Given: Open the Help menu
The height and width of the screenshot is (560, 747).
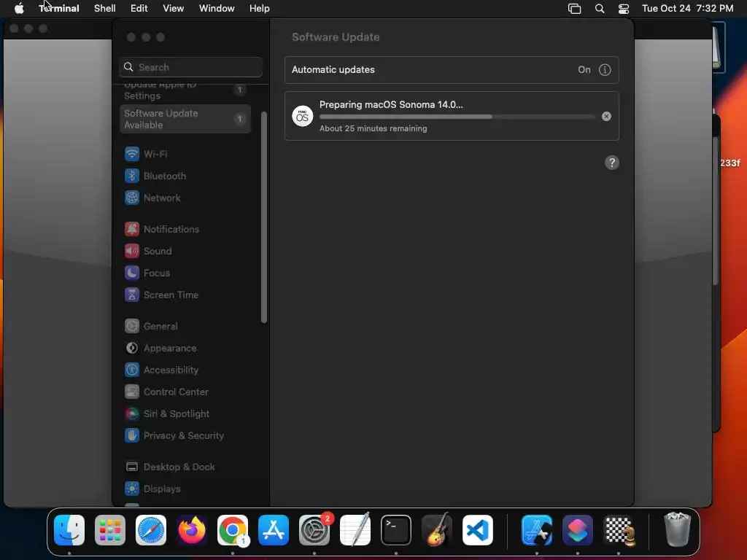Looking at the screenshot, I should click(260, 9).
